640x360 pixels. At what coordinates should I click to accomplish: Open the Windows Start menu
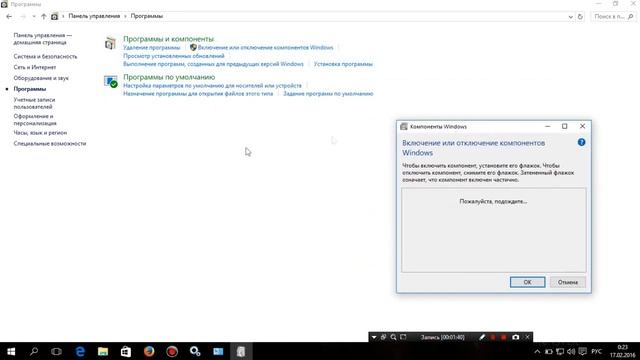(11, 351)
